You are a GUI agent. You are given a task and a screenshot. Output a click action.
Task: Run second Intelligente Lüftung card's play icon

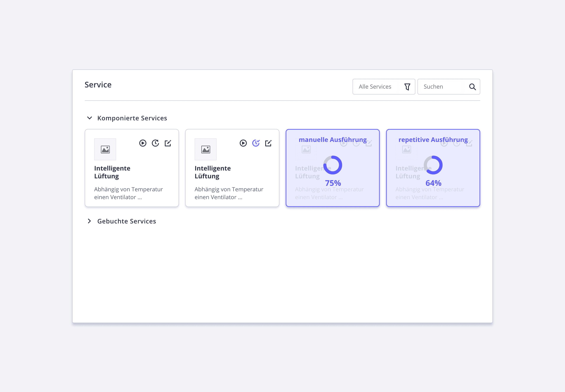243,143
